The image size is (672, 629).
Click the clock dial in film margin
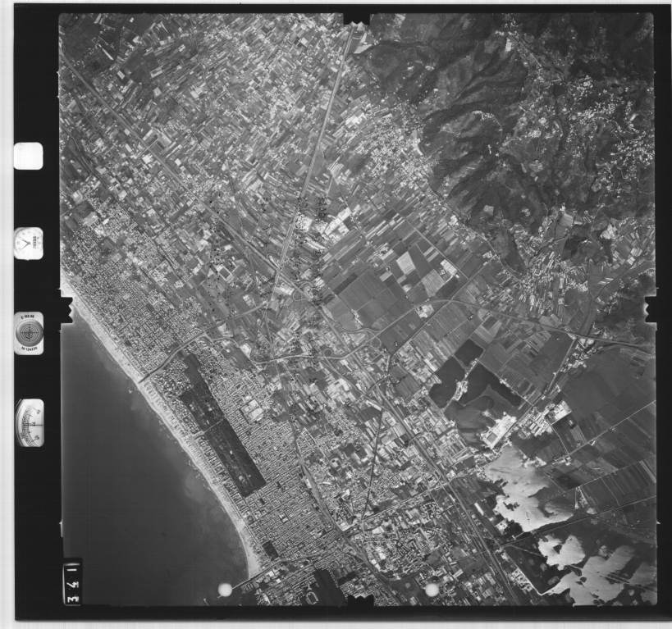(x=28, y=244)
